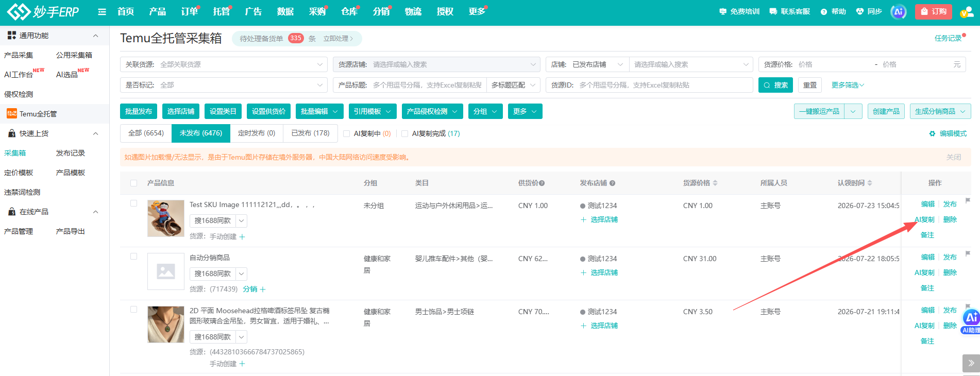The width and height of the screenshot is (980, 376).
Task: Click the 批量发布 button
Action: click(x=139, y=111)
